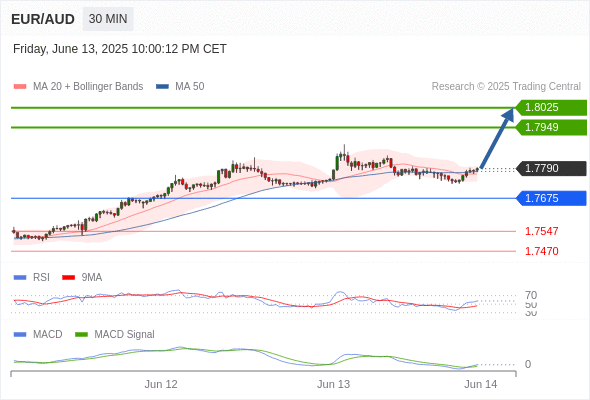The height and width of the screenshot is (400, 590).
Task: Click the MACD blue legend marker
Action: 20,335
